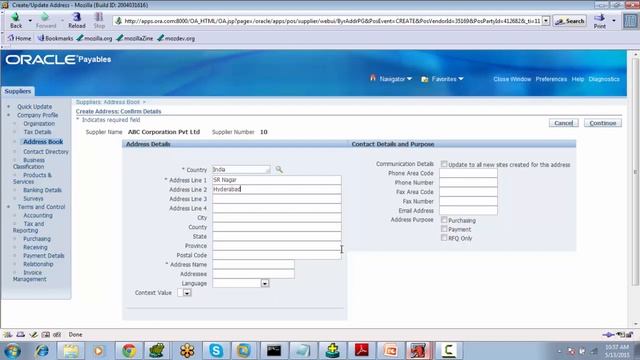Open Surveys in sidebar

(x=33, y=198)
